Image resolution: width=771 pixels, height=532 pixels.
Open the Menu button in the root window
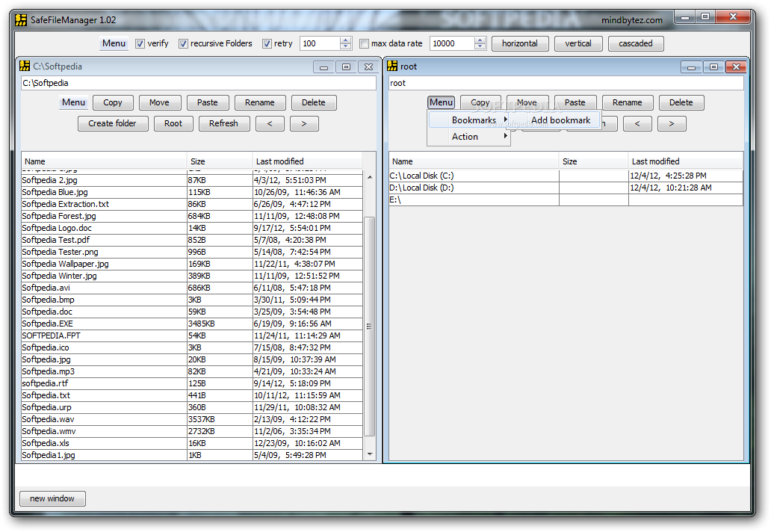(x=441, y=102)
